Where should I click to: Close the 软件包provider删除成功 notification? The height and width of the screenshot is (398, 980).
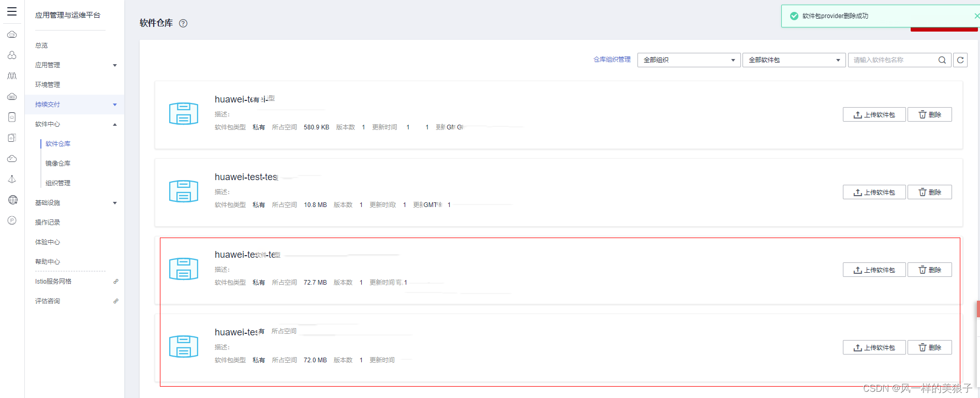tap(976, 16)
